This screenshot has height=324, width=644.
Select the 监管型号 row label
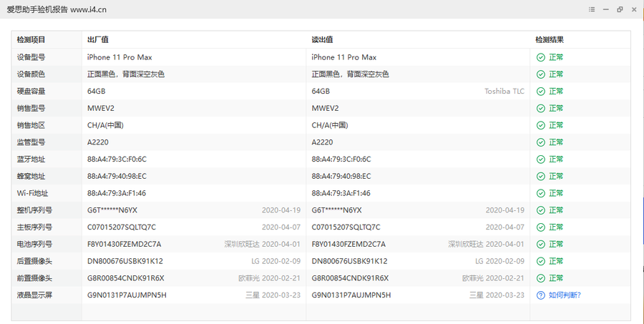click(x=31, y=142)
